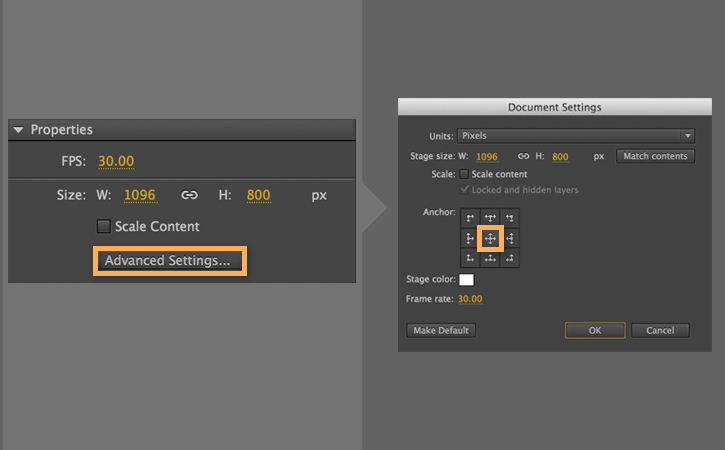Edit Stage size height 800 in dialog

(560, 157)
